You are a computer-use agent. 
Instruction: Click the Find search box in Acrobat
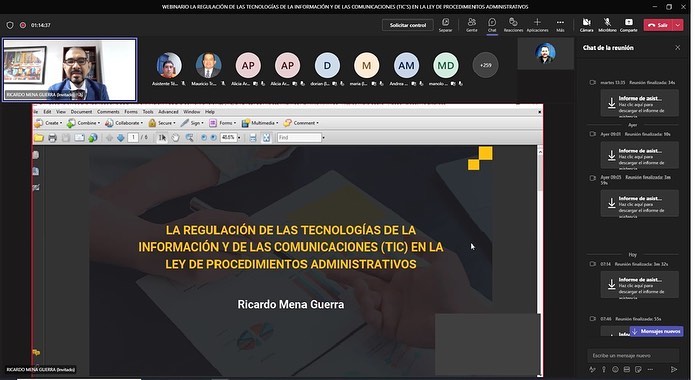tap(299, 138)
